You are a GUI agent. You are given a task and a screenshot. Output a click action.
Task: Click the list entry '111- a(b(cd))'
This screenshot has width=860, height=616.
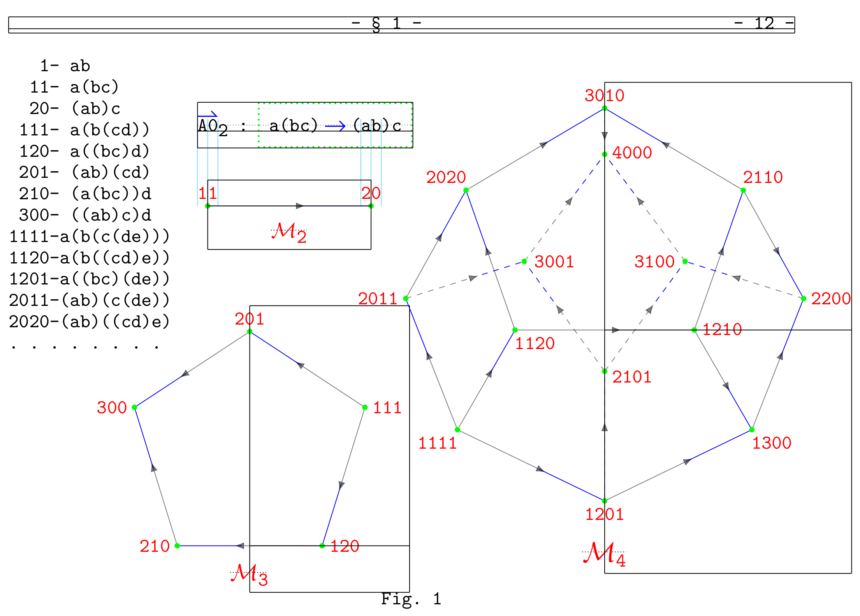coord(84,130)
